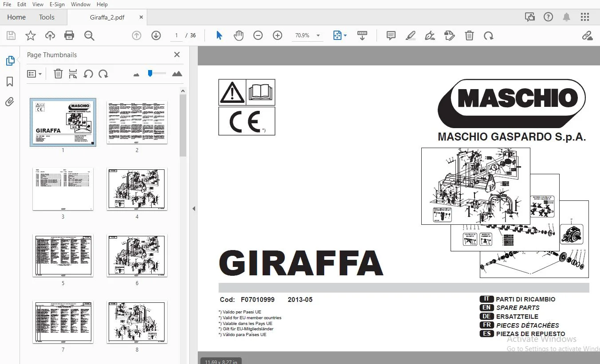Insert page break icon in thumbnails panel

point(73,74)
